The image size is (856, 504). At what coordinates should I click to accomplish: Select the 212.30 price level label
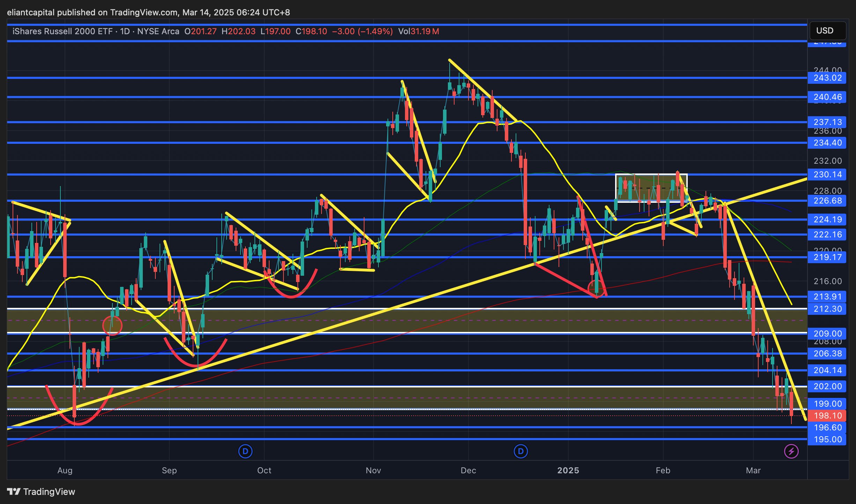tap(827, 309)
